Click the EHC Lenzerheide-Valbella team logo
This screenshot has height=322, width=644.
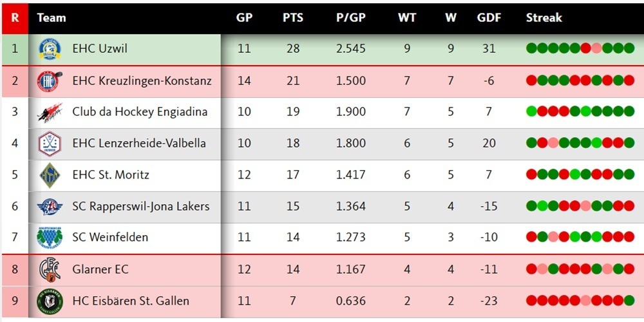pos(50,143)
